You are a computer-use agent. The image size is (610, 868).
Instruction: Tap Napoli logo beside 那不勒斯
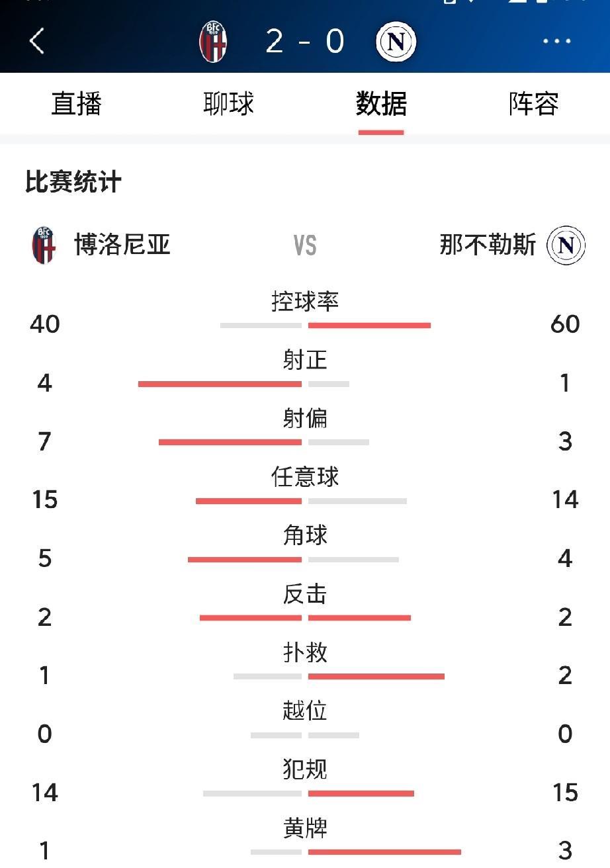pyautogui.click(x=566, y=245)
